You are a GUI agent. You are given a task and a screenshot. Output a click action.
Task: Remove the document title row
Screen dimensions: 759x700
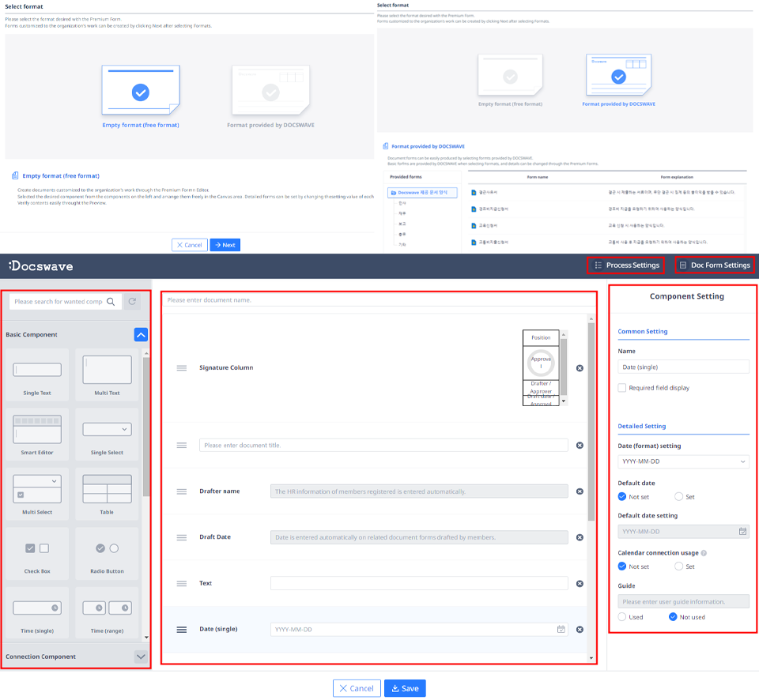[580, 445]
